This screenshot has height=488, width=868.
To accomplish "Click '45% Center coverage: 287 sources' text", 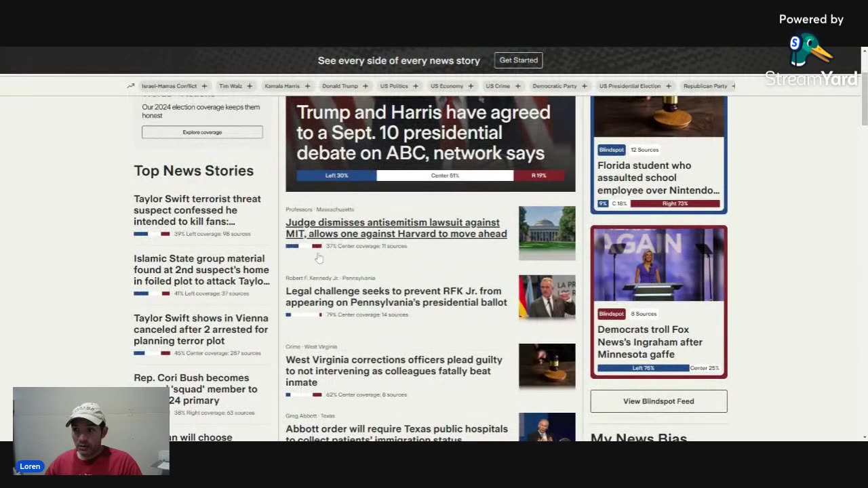I will point(217,353).
